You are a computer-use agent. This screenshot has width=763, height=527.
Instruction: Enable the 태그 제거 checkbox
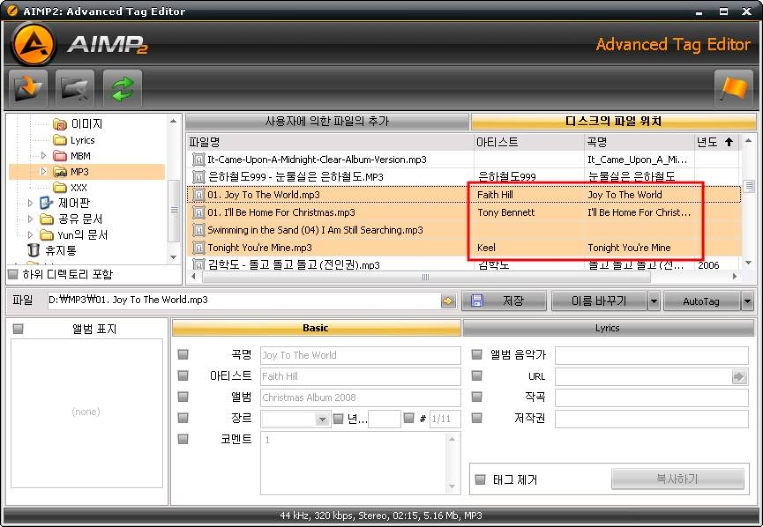[x=480, y=480]
